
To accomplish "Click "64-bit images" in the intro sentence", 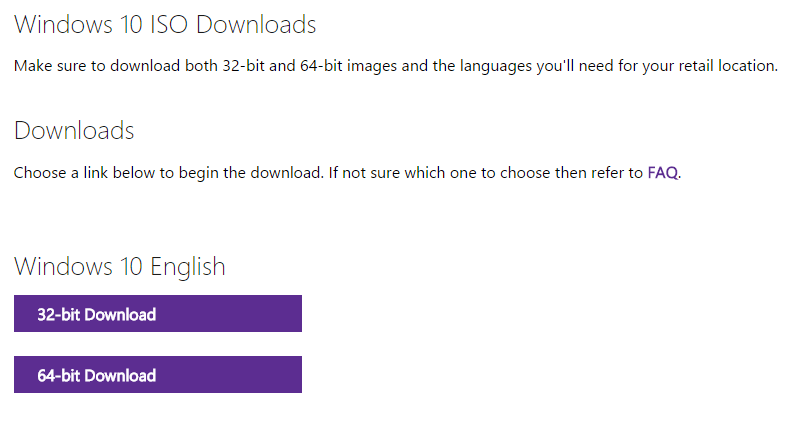I will [348, 66].
